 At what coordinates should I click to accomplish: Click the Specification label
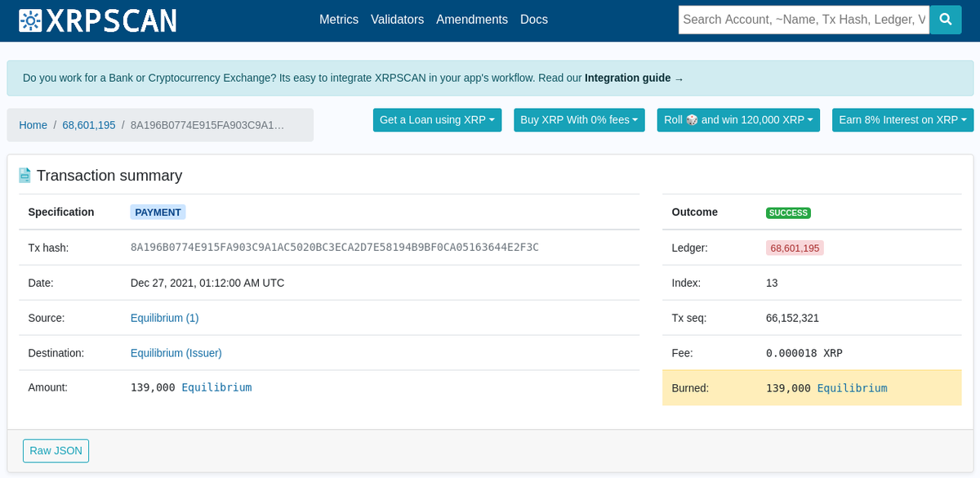tap(61, 212)
